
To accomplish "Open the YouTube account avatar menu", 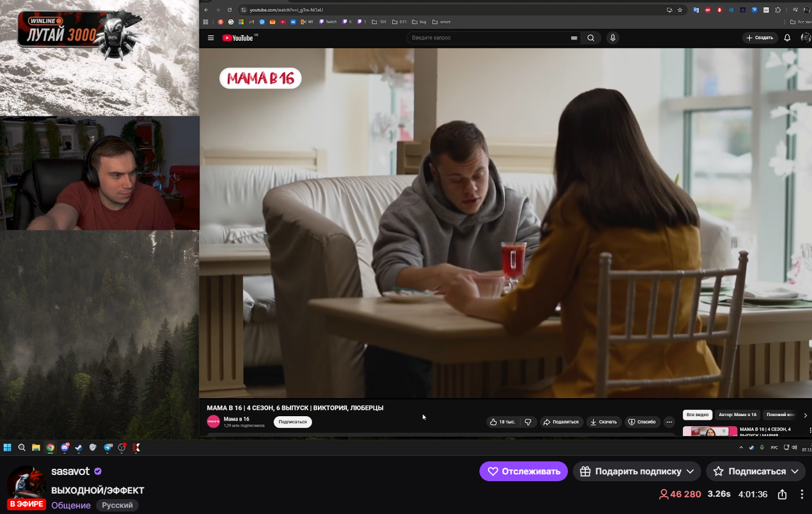I will pos(805,38).
